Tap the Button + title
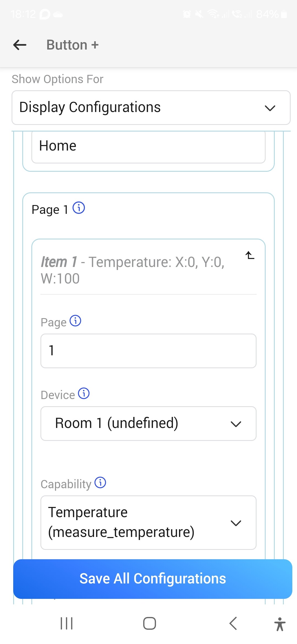This screenshot has width=297, height=644. pos(72,45)
